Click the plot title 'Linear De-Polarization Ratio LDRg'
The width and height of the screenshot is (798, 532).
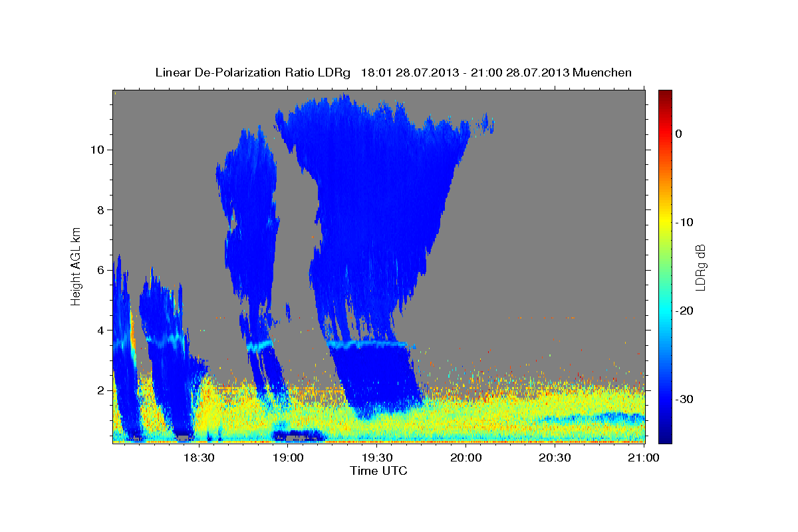coord(252,72)
